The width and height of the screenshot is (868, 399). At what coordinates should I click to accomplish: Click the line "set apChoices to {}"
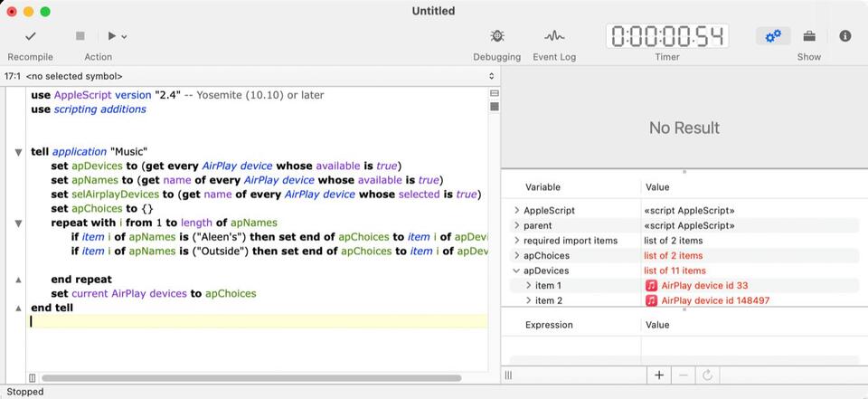pos(102,209)
